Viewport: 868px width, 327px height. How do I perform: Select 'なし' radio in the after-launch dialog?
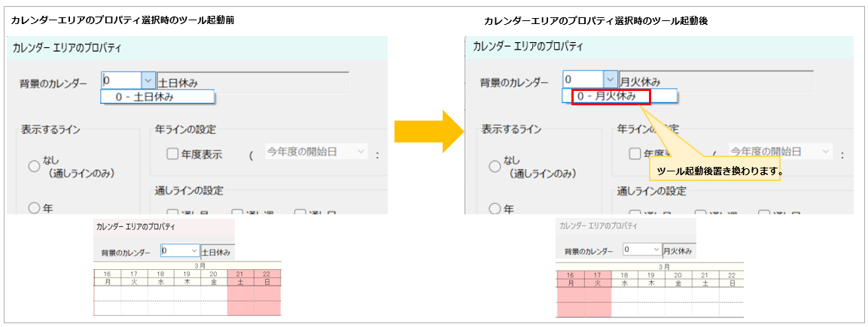point(496,167)
